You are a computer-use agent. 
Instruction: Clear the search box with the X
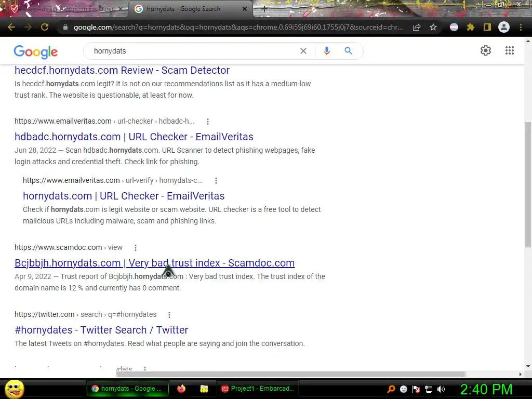point(303,51)
